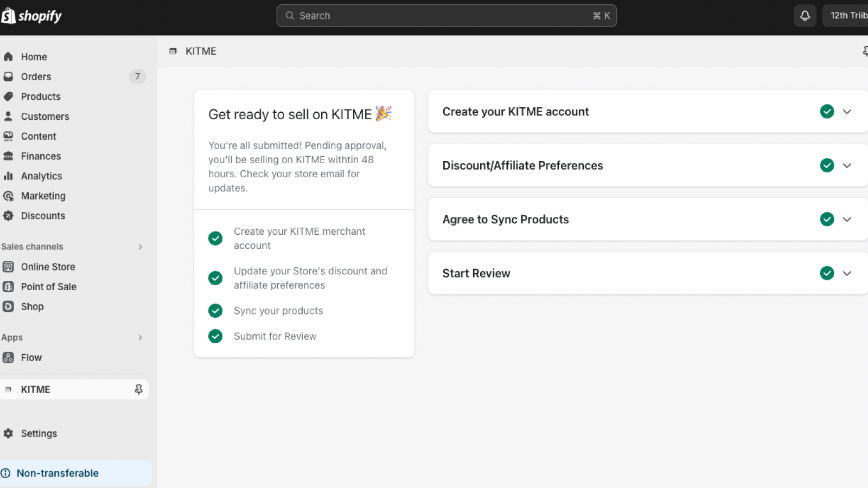Click checkmark next to Submit for Review
The width and height of the screenshot is (868, 488).
coord(215,336)
